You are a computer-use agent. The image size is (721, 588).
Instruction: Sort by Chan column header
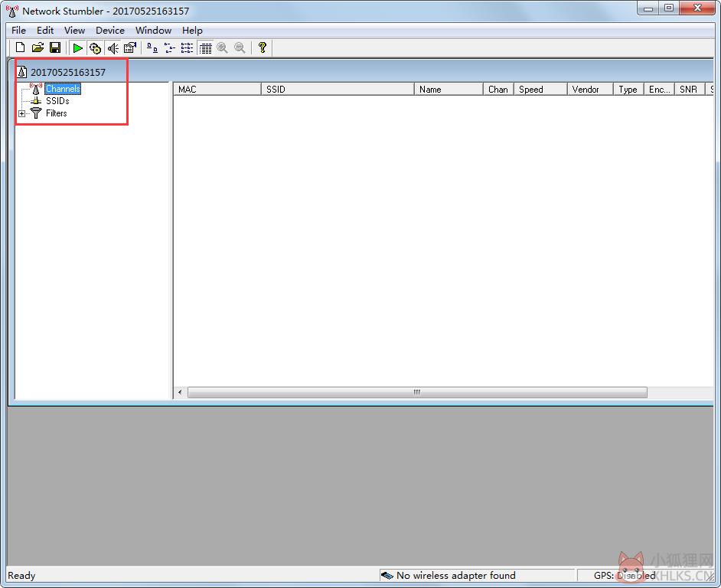tap(498, 90)
